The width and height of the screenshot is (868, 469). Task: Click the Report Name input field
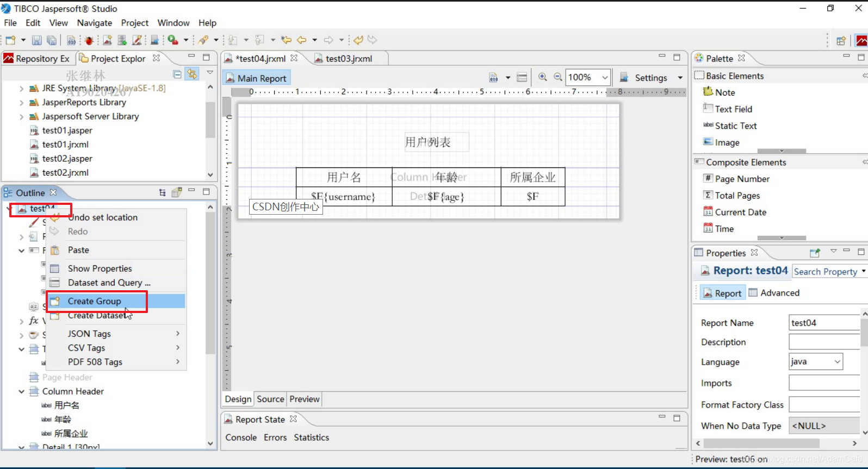point(824,323)
